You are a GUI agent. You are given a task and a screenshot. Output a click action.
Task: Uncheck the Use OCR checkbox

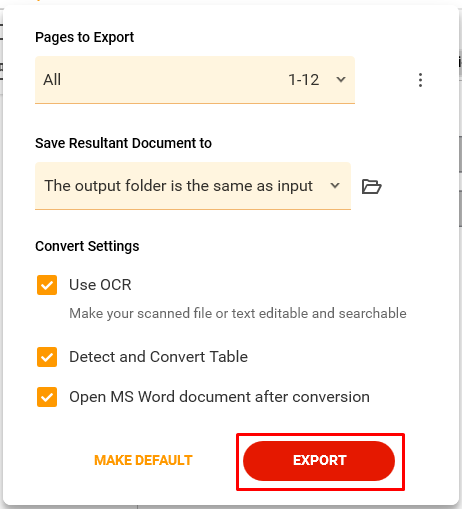47,285
